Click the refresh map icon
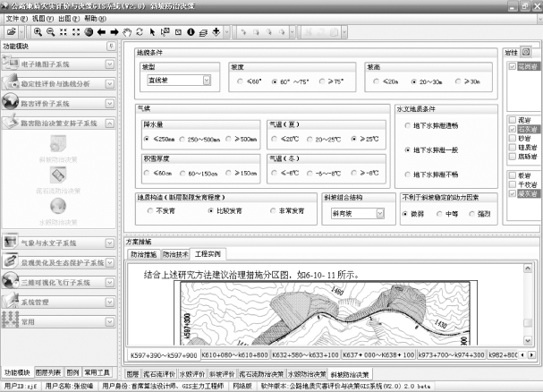The height and width of the screenshot is (392, 543). coord(140,32)
